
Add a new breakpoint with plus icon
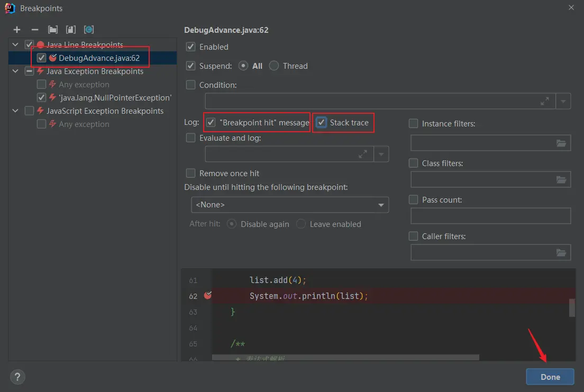(17, 30)
